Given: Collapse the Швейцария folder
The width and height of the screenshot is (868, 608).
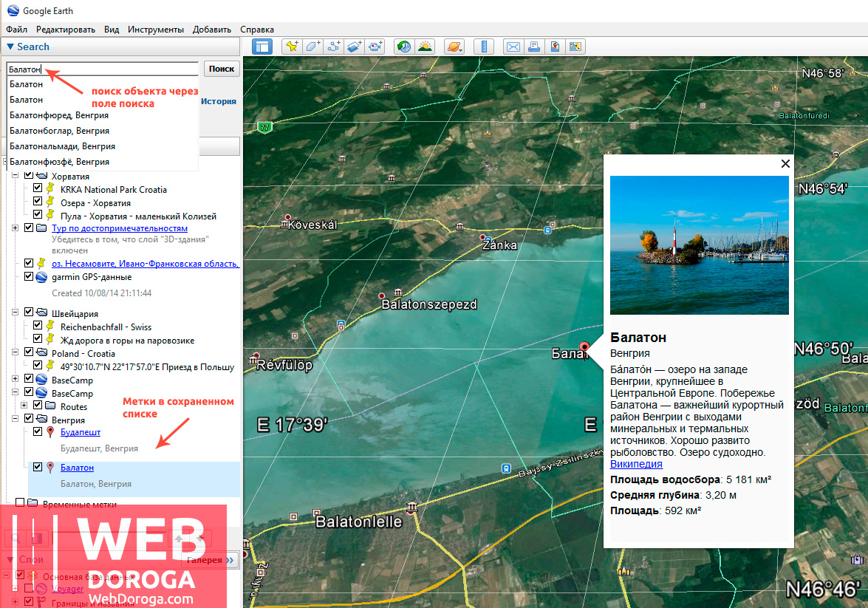Looking at the screenshot, I should pos(16,312).
